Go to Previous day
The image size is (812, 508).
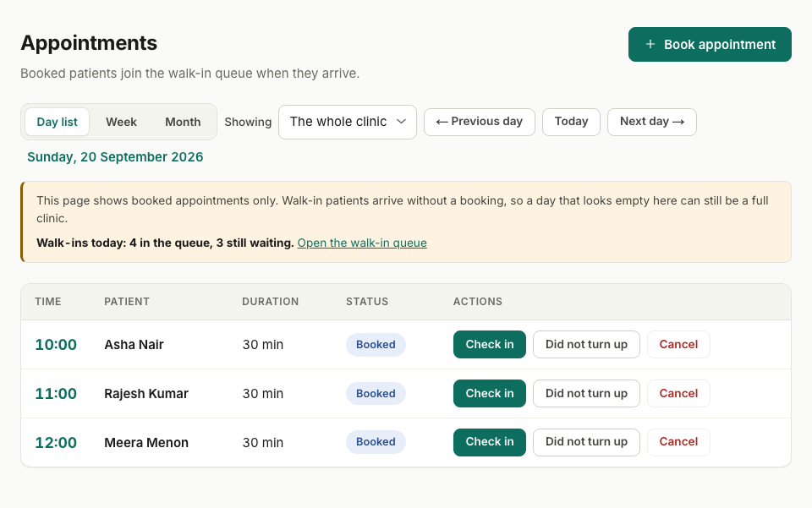pos(480,122)
